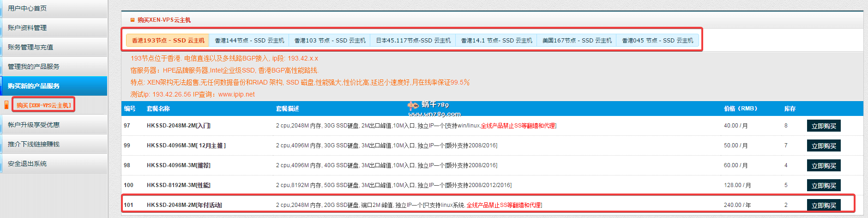This screenshot has width=868, height=218.
Task: Buy the HKSSD-4096M-3M[12月主推] plan
Action: (824, 146)
